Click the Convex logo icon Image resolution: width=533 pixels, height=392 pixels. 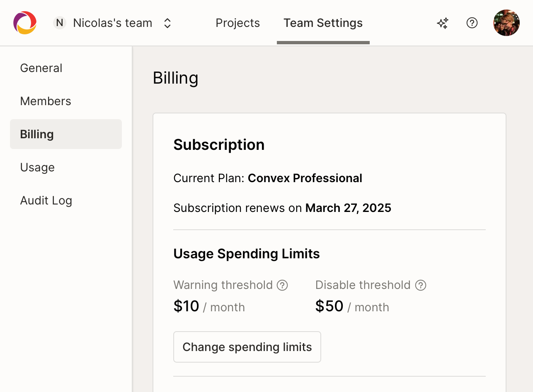coord(25,23)
